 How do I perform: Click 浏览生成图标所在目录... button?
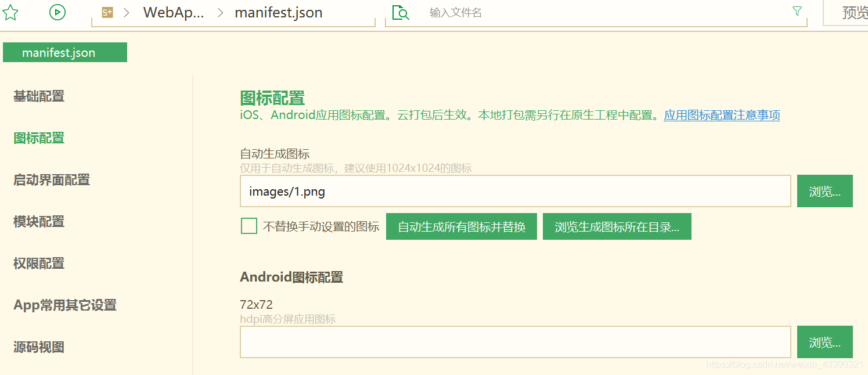[x=617, y=226]
